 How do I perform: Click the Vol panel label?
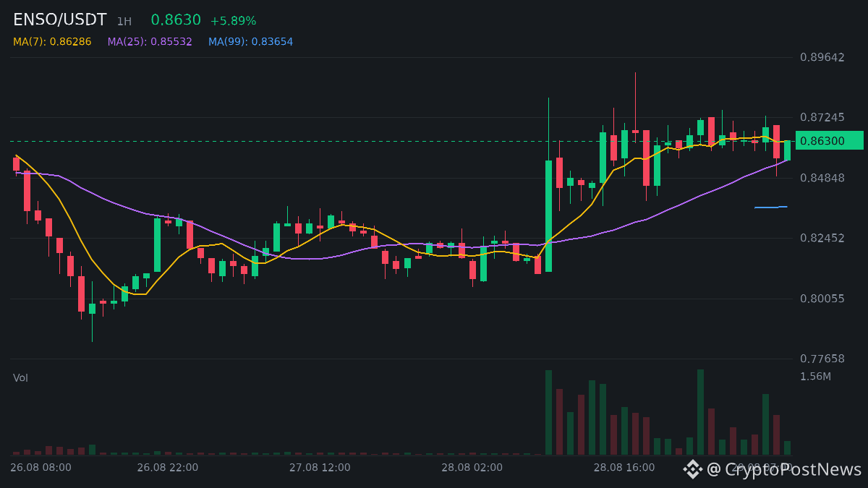coord(20,378)
